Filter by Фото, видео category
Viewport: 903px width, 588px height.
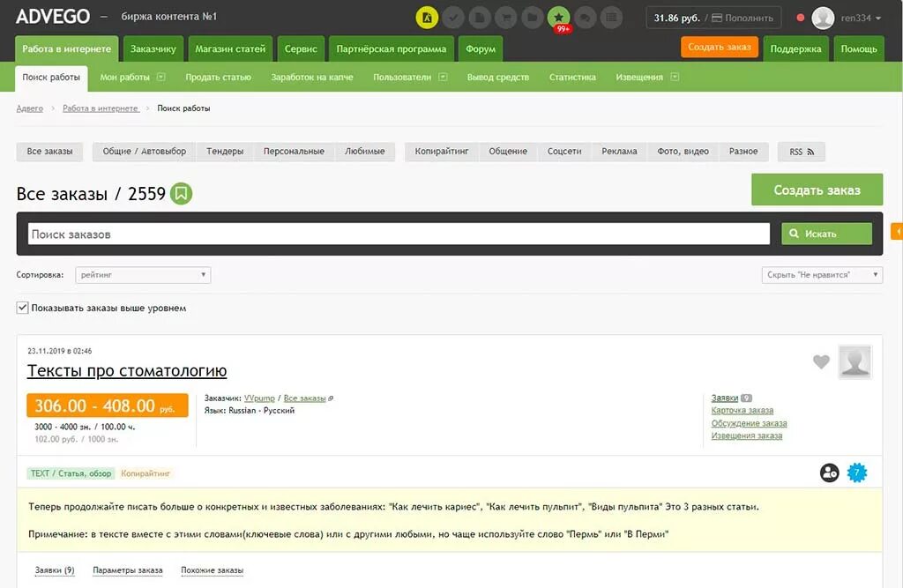tap(683, 152)
